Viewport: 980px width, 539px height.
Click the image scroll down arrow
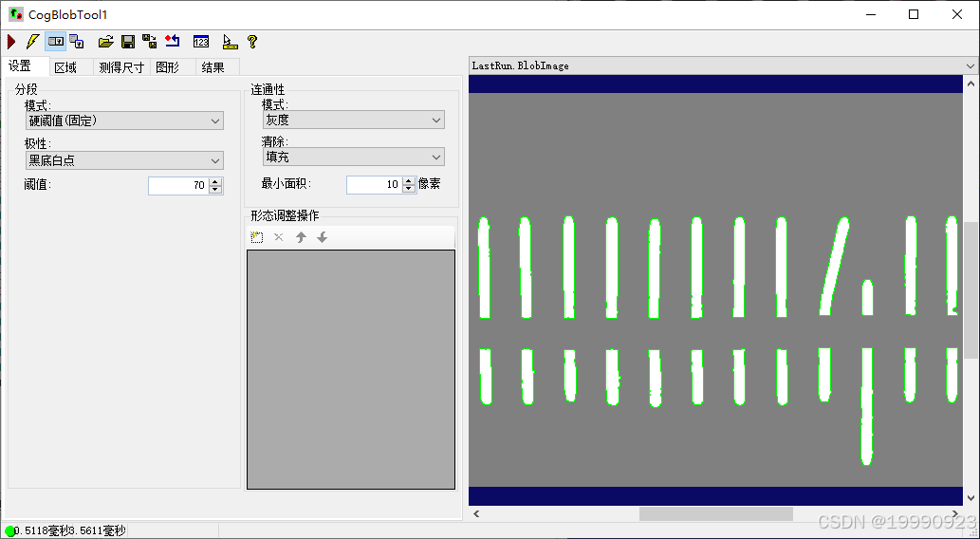971,498
